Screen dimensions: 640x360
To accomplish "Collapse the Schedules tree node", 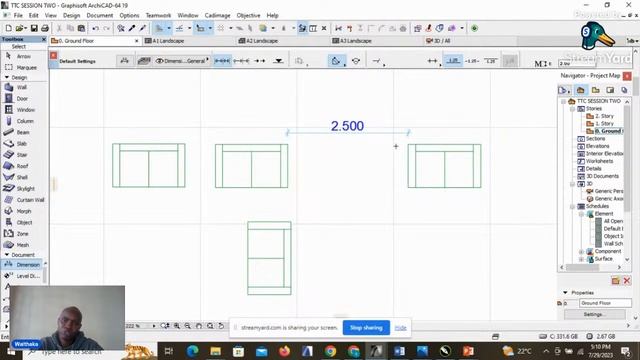I will (x=572, y=206).
